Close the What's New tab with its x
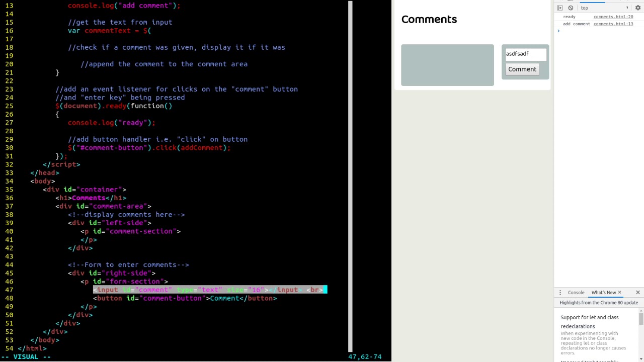The image size is (644, 362). (x=619, y=292)
